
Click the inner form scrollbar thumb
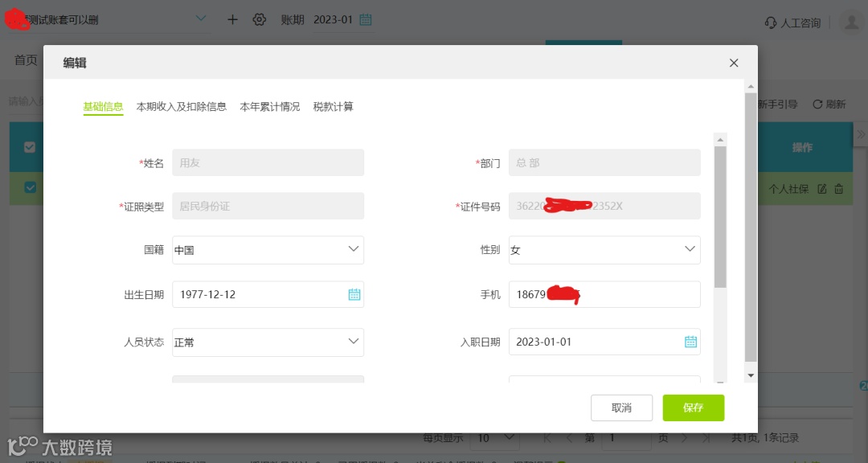click(720, 217)
